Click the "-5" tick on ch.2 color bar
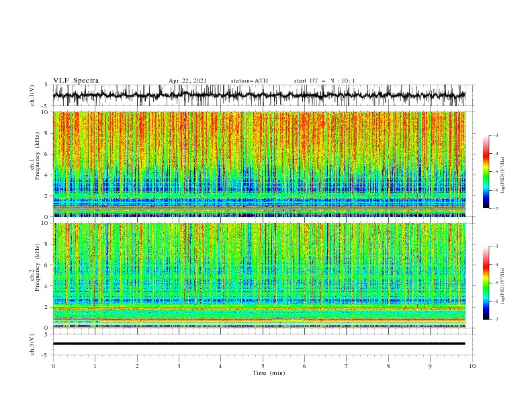 tap(495, 283)
